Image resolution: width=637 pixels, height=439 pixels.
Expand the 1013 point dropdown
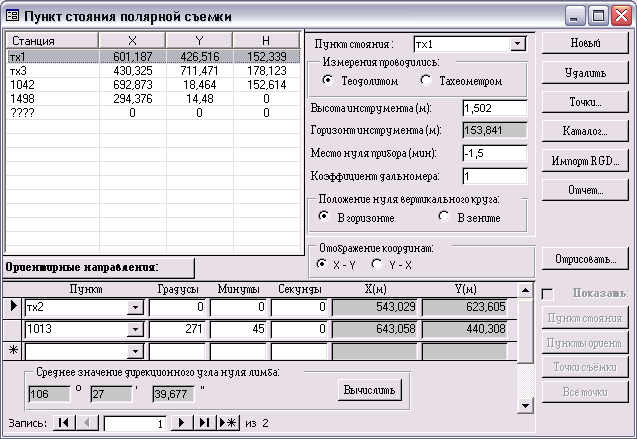tap(135, 329)
